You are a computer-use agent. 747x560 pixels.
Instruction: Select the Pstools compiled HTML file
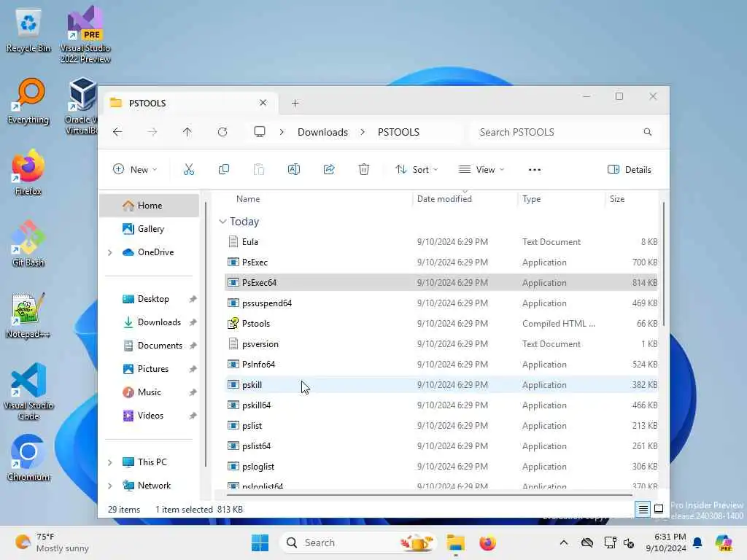click(x=441, y=324)
